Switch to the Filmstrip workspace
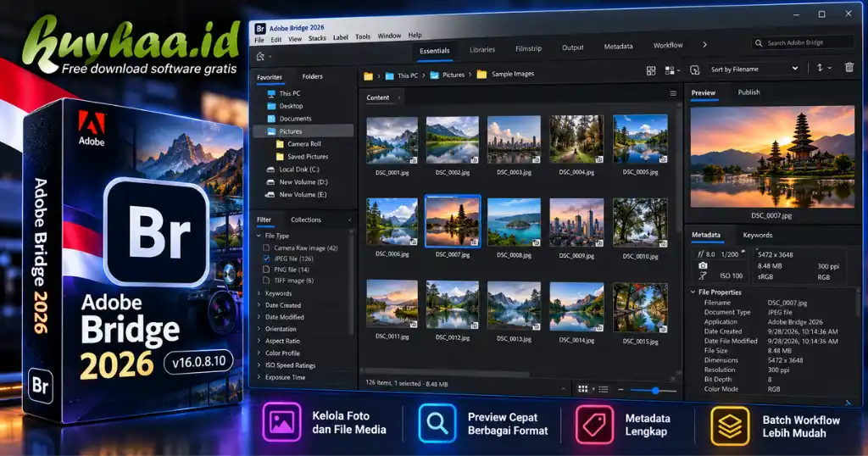868x456 pixels. pyautogui.click(x=528, y=48)
